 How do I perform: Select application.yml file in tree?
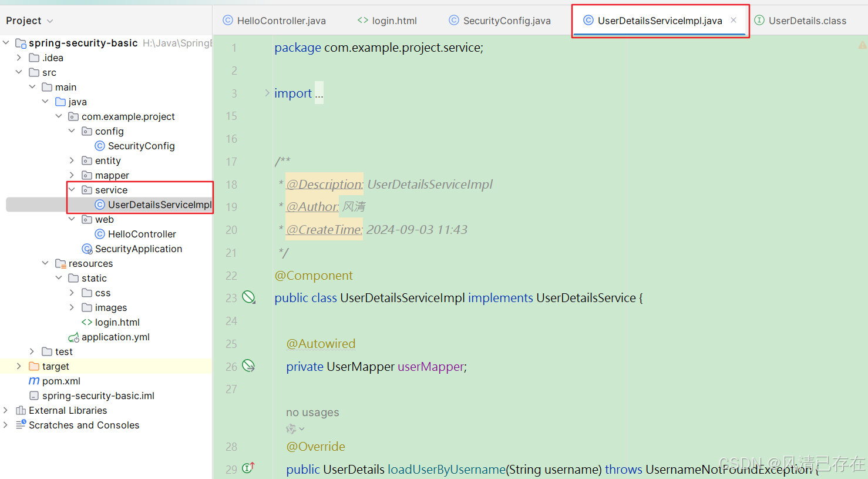click(115, 337)
